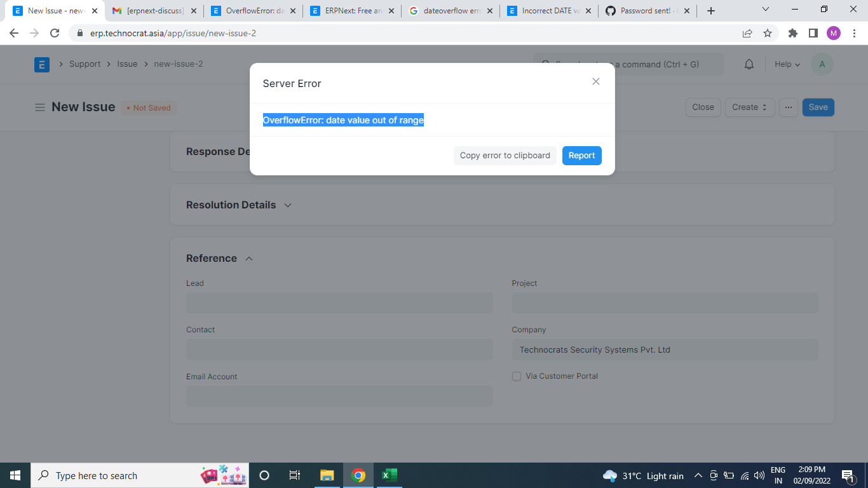Expand the Resolution Details section

[x=288, y=205]
